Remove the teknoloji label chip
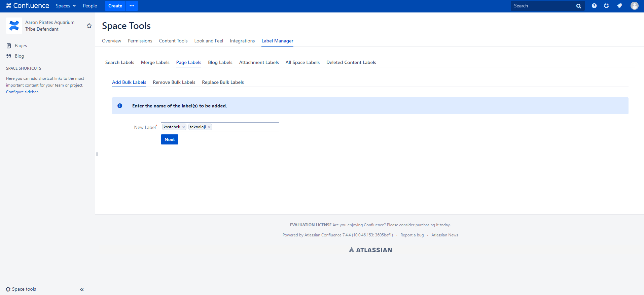The image size is (644, 295). (x=209, y=127)
